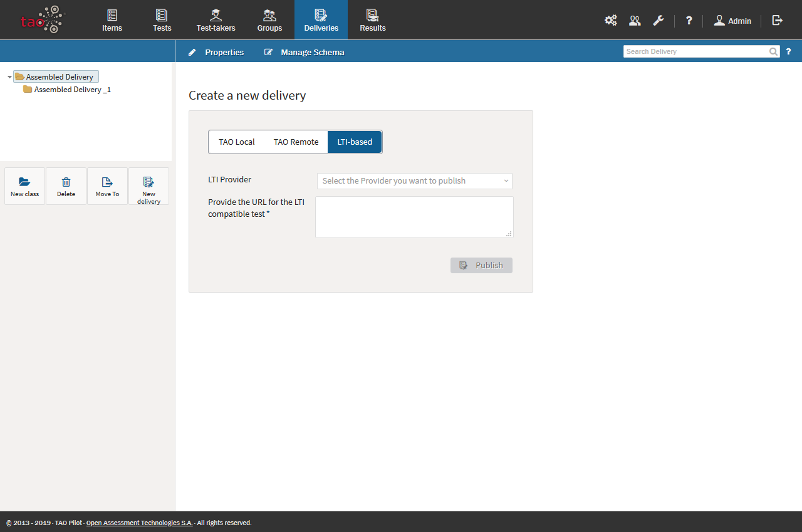Switch to the Groups section

pos(269,20)
